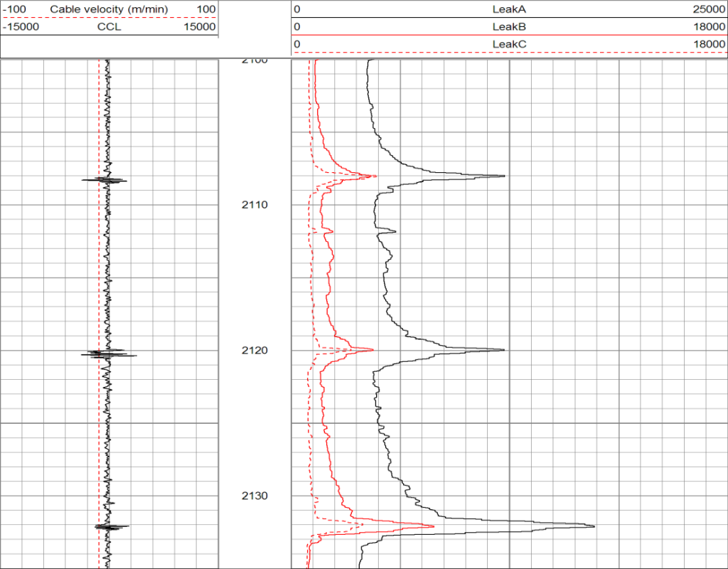This screenshot has width=728, height=569.
Task: Click the LeakC track header label
Action: coord(509,44)
